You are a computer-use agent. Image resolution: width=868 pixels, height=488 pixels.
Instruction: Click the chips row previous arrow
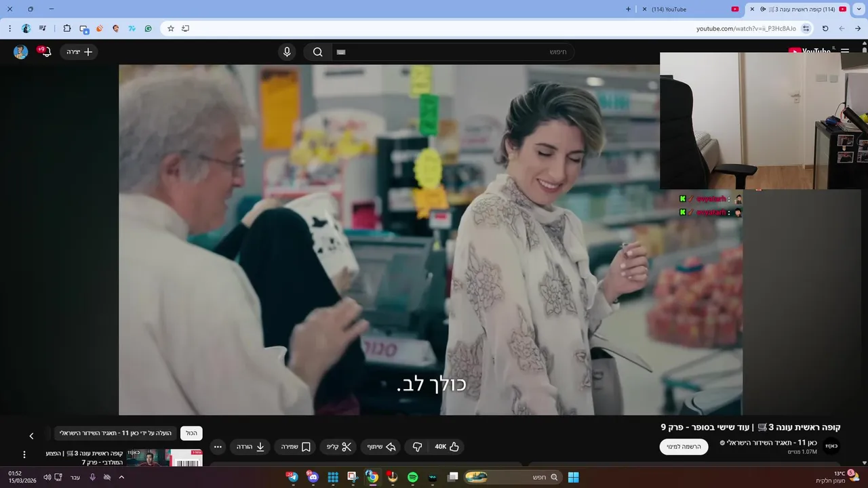pyautogui.click(x=31, y=436)
